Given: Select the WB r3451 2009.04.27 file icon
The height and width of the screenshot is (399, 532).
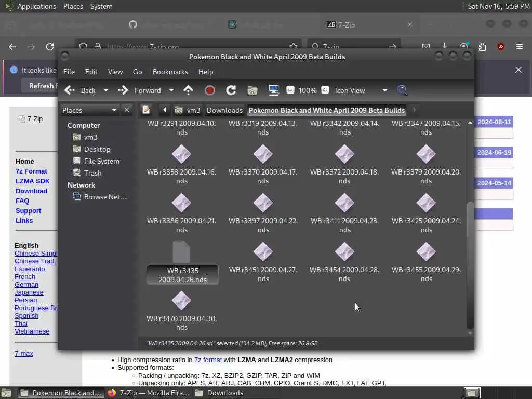Looking at the screenshot, I should [x=263, y=252].
